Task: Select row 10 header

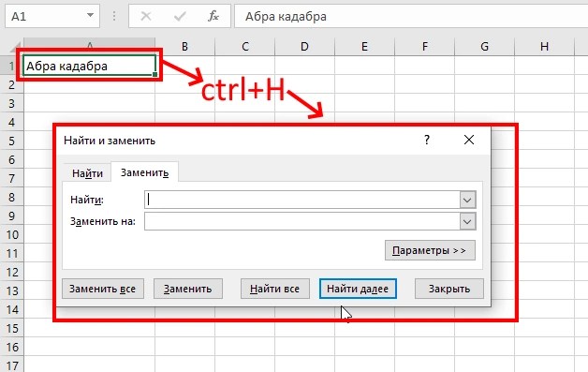Action: [11, 235]
